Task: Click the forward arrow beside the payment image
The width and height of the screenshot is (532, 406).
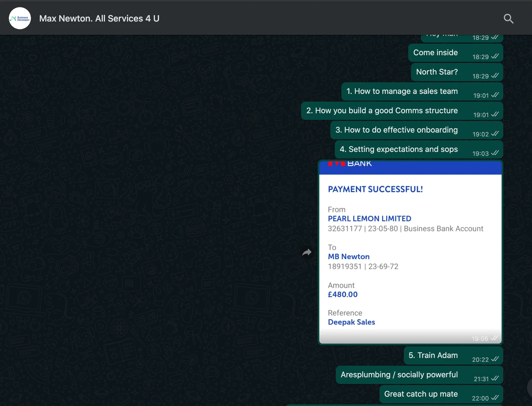Action: pyautogui.click(x=307, y=252)
